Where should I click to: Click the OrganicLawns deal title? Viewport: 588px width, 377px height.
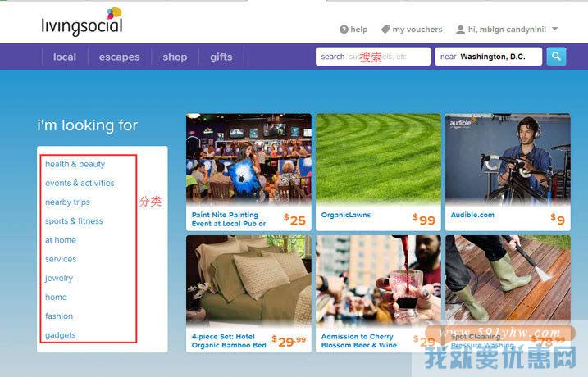(x=346, y=215)
